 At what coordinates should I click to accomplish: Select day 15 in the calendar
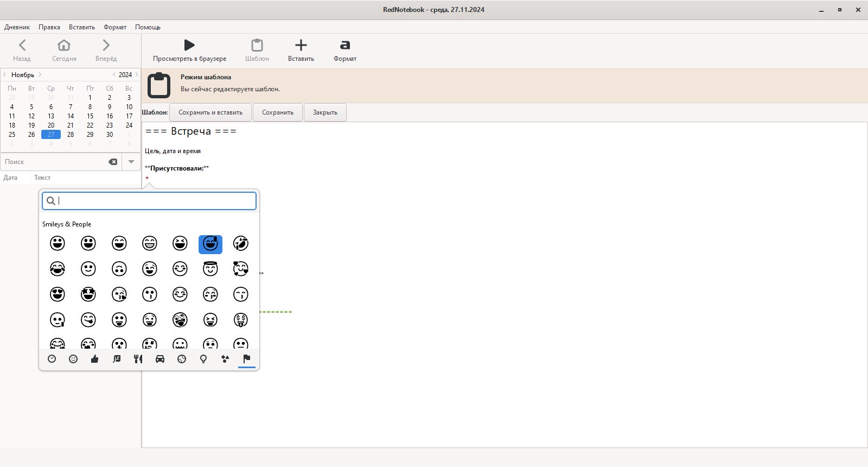[90, 116]
